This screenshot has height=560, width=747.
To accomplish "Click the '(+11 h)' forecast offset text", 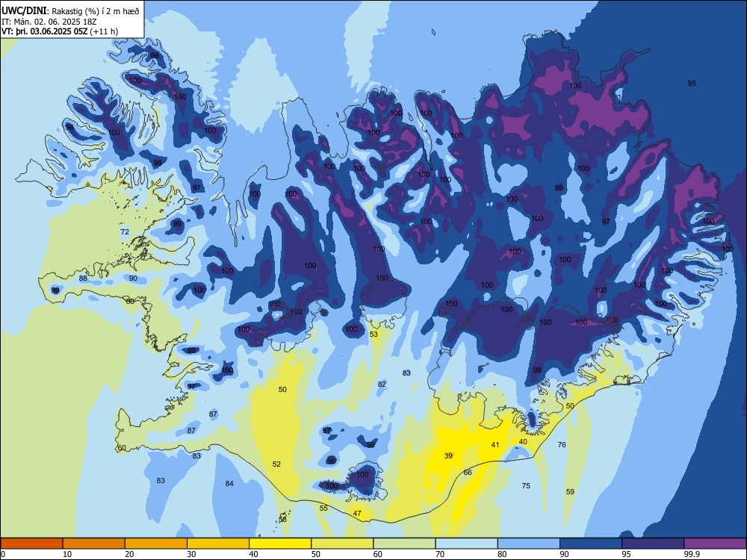I will point(104,31).
